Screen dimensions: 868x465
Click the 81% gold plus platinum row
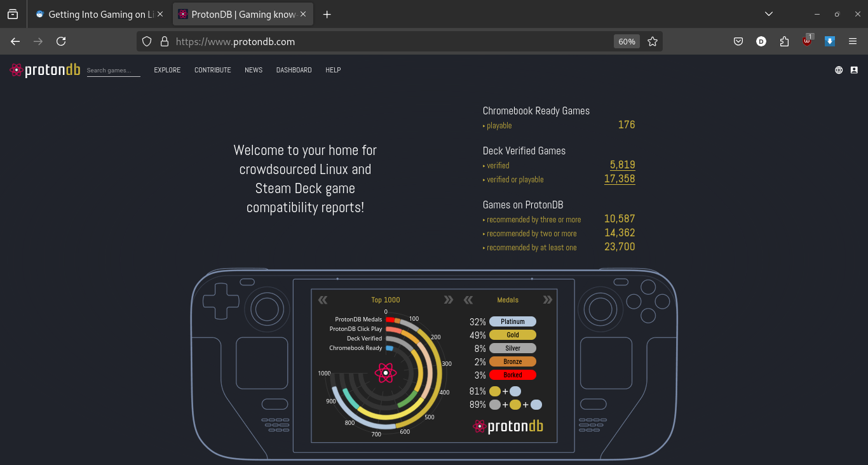(x=495, y=391)
